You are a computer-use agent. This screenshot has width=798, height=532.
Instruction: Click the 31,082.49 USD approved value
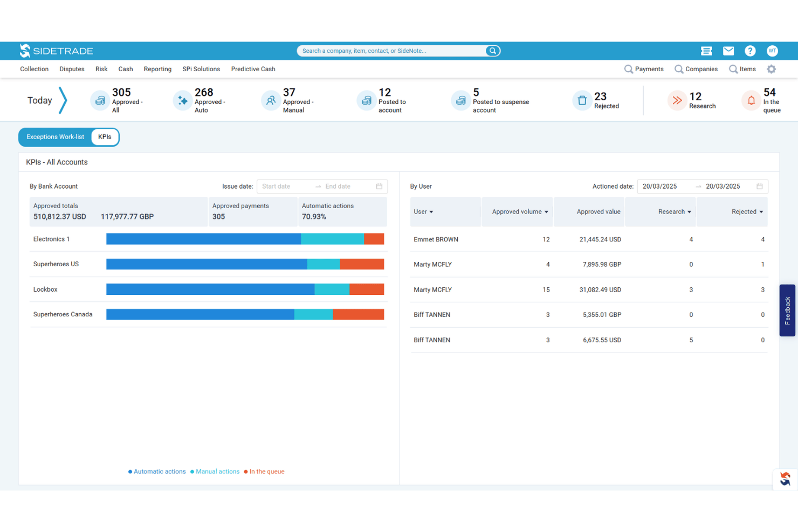[x=600, y=289]
